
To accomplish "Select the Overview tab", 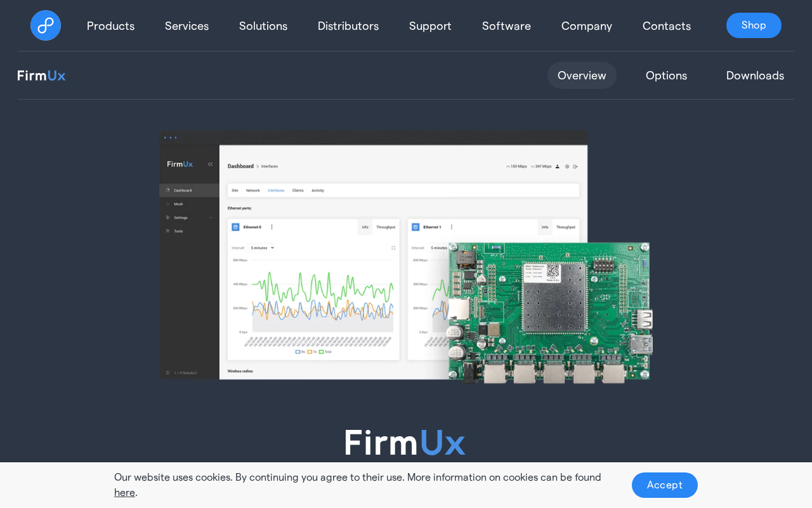I will (x=582, y=76).
